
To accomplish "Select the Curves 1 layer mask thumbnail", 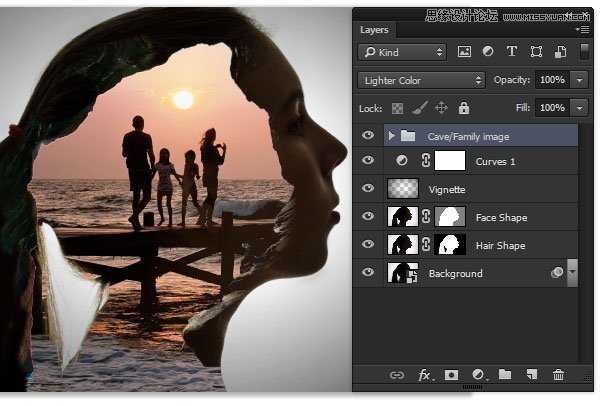I will coord(450,160).
